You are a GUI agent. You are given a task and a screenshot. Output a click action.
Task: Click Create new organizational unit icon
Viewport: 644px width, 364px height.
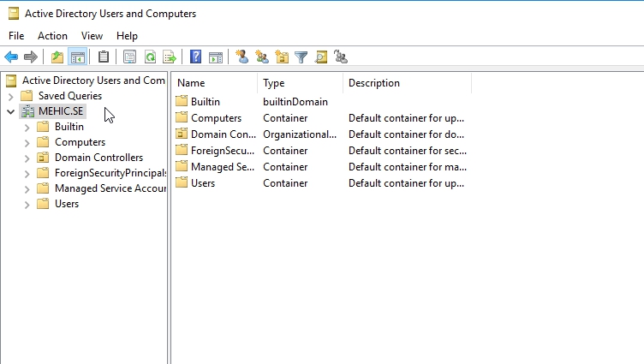tap(282, 57)
